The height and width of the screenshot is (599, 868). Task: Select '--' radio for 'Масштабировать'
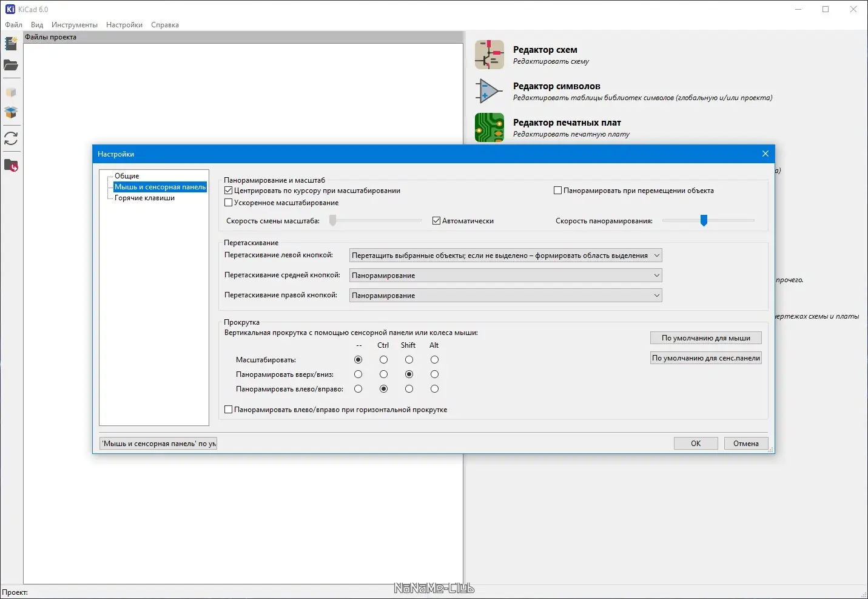click(358, 360)
